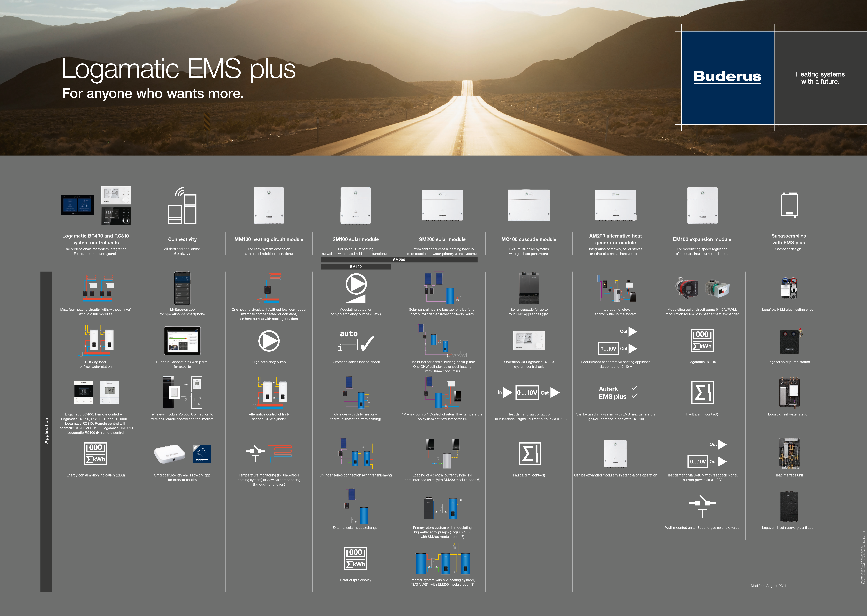Viewport: 867px width, 616px height.
Task: Click the Logaflow HSM plus heating circuit image
Action: coord(789,288)
